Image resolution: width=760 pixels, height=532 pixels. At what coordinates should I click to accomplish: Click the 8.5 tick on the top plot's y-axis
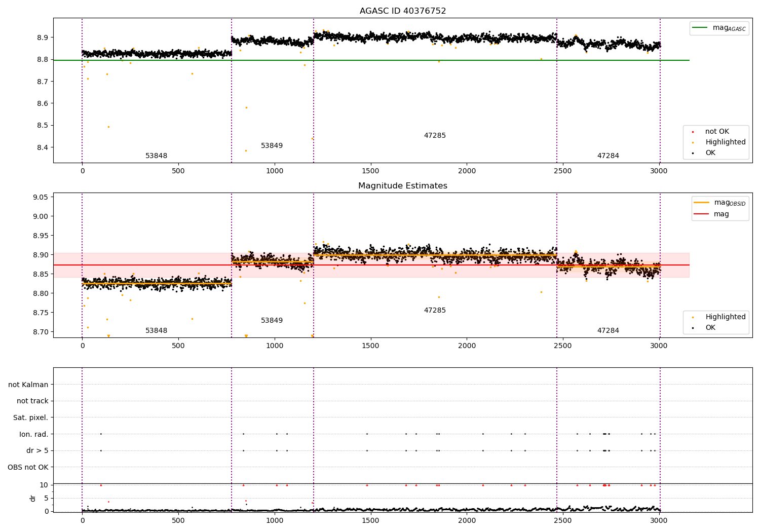point(43,126)
